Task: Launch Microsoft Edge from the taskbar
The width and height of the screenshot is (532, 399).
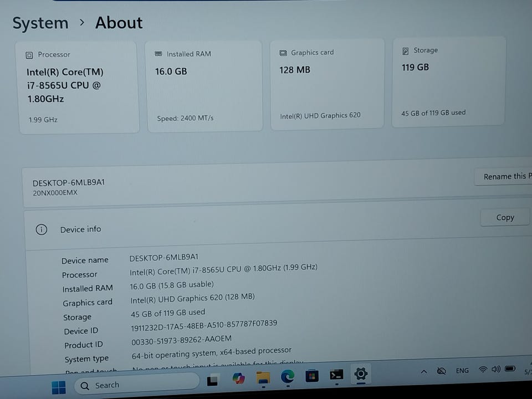Action: pyautogui.click(x=288, y=377)
